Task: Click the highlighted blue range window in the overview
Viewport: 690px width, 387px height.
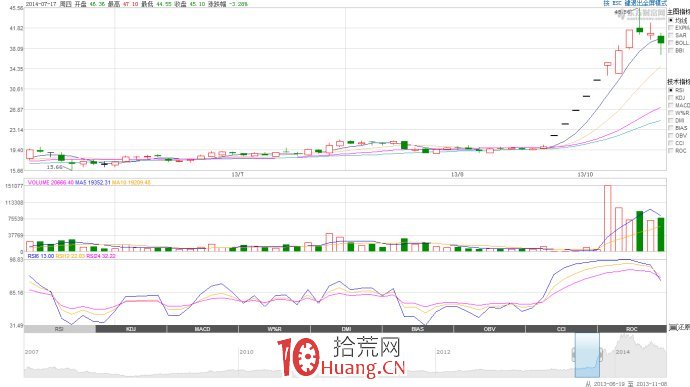Action: coord(587,355)
